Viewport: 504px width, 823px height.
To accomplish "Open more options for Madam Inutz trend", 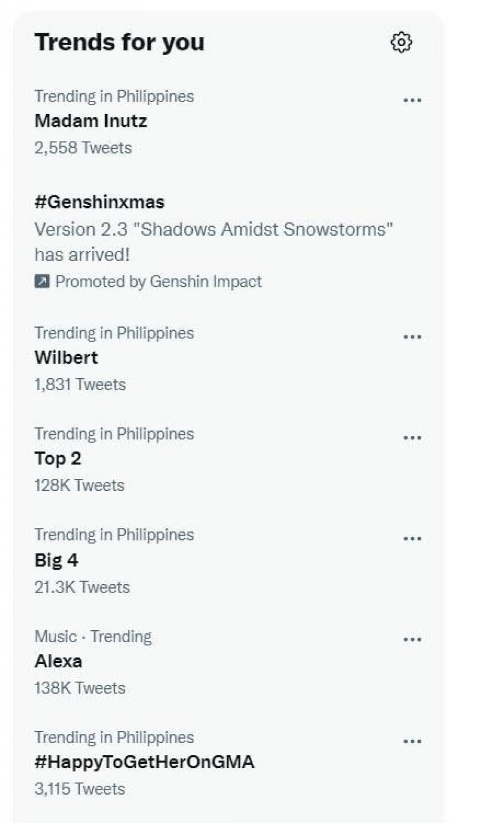I will tap(412, 100).
